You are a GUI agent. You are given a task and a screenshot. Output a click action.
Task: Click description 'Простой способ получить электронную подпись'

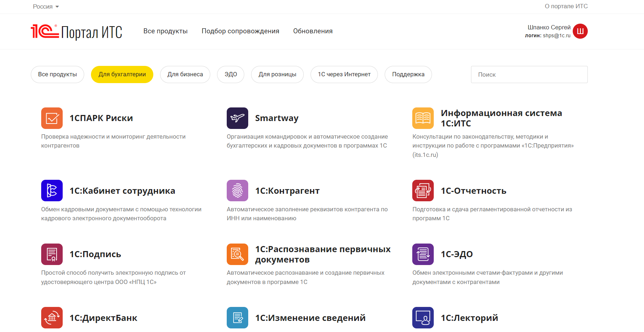coord(114,278)
